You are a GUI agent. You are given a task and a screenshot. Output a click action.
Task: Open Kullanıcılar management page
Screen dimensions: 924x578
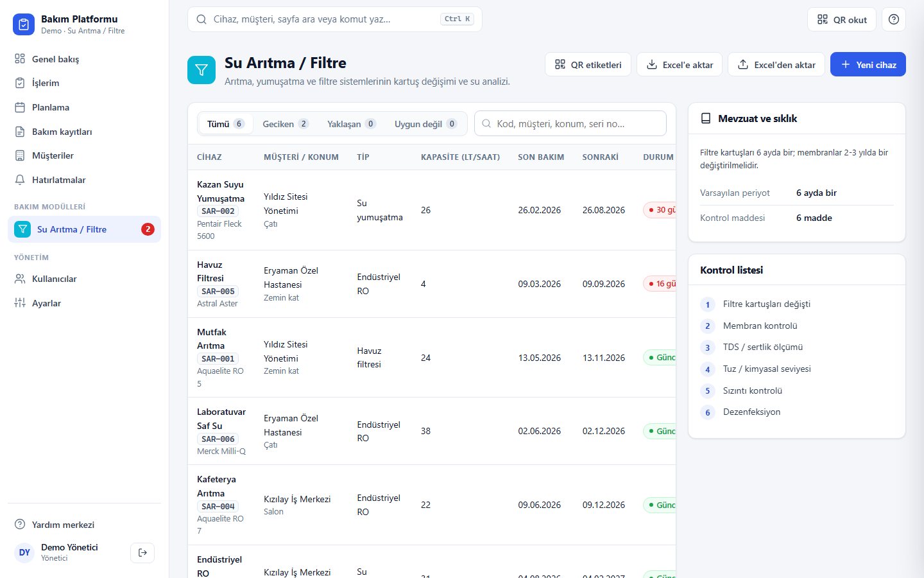point(84,279)
